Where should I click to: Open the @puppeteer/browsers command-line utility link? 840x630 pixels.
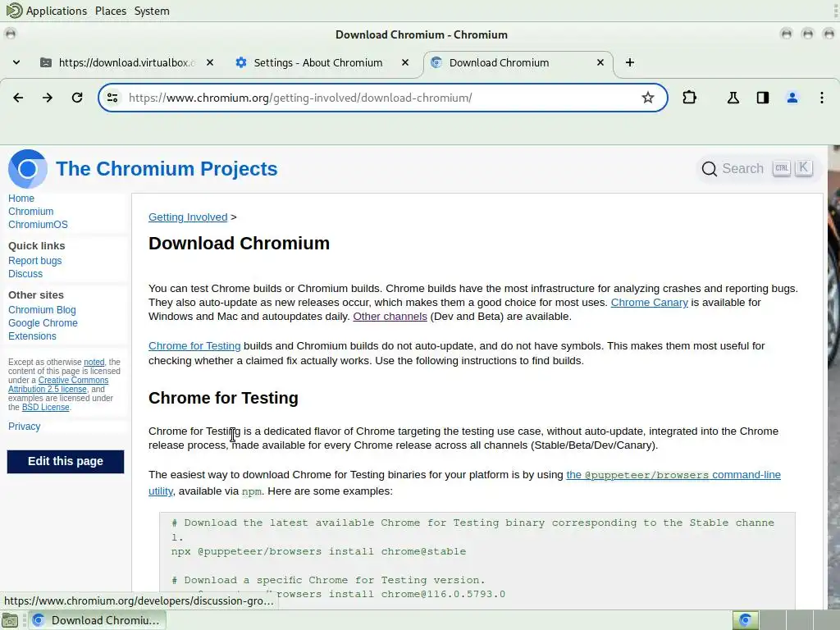pos(673,475)
